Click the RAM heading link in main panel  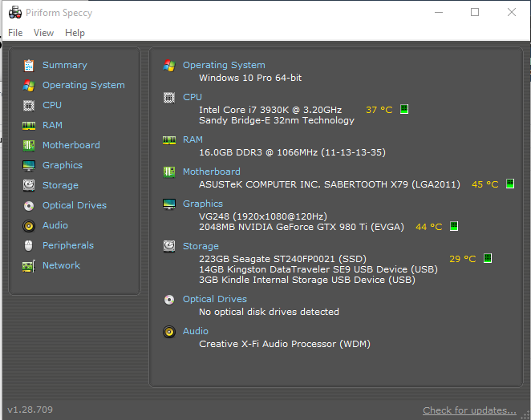[193, 139]
